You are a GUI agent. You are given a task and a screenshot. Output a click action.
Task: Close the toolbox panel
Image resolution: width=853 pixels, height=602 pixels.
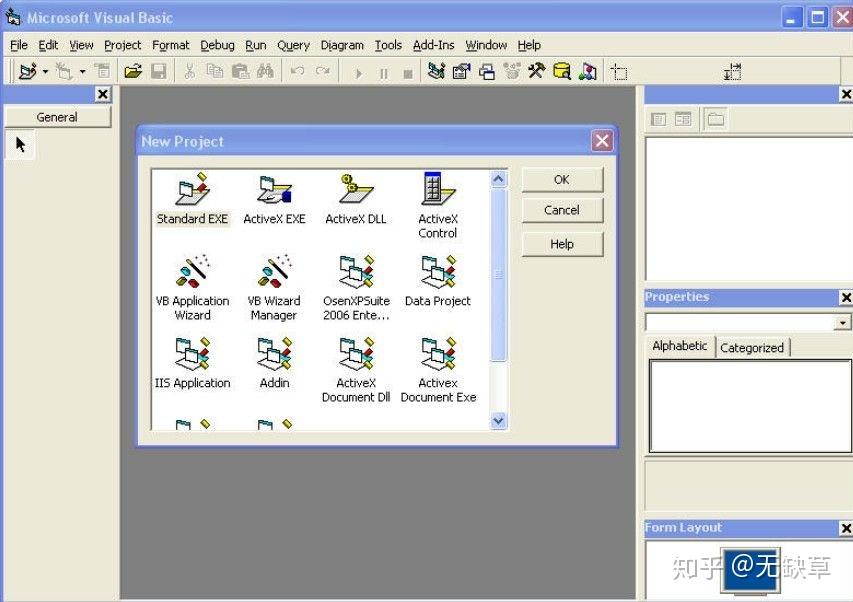point(102,94)
